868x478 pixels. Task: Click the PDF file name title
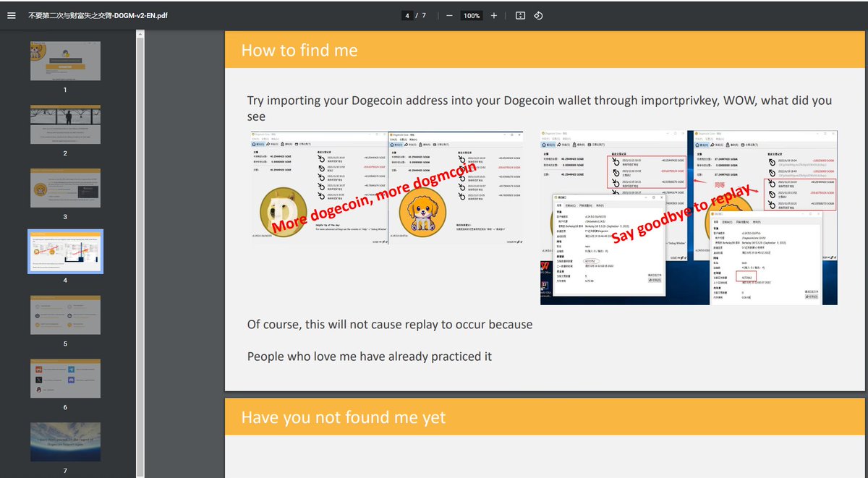coord(98,15)
